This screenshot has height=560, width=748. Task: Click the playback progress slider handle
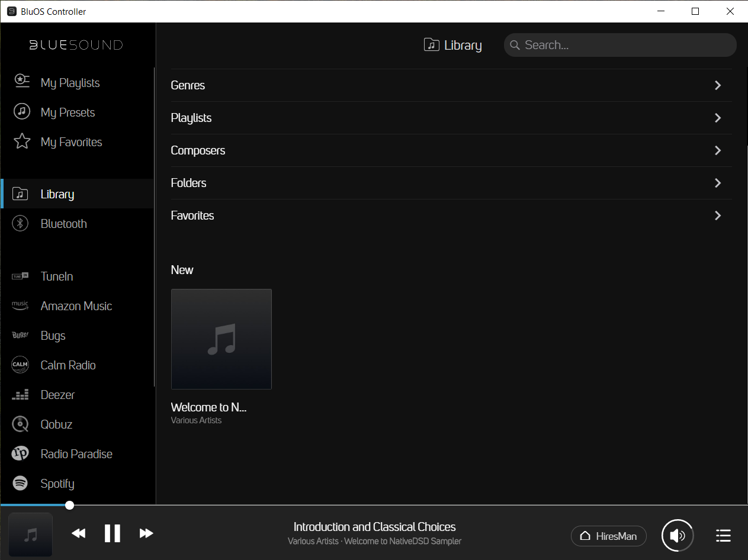(70, 505)
